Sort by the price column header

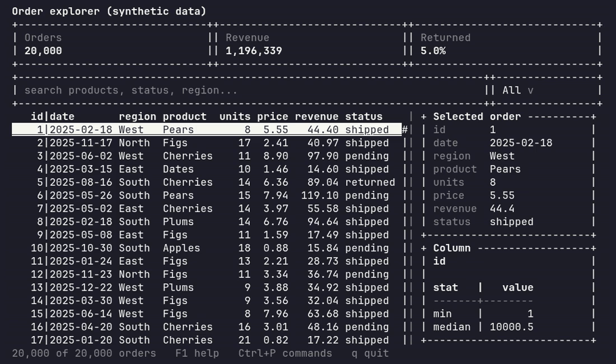pyautogui.click(x=273, y=116)
